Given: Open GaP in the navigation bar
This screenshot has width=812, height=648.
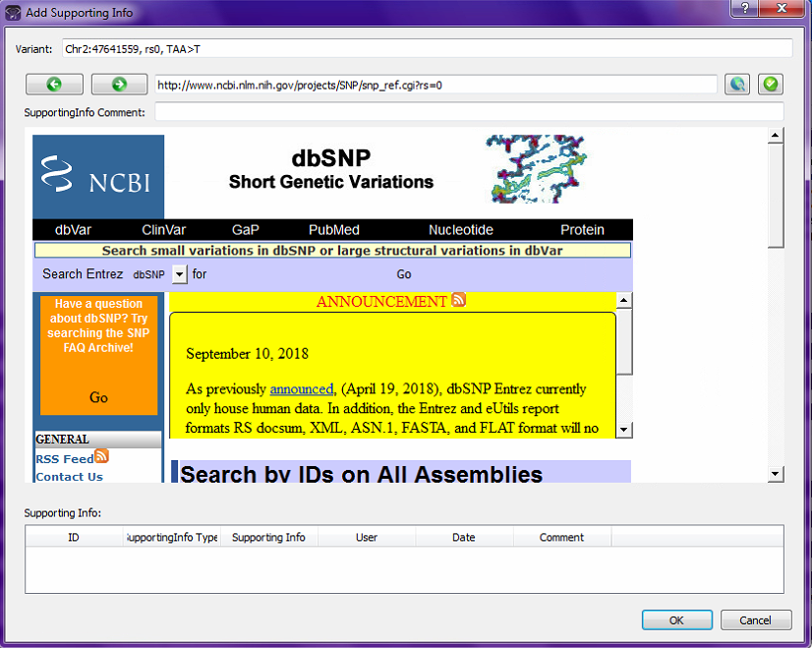Looking at the screenshot, I should pos(246,230).
